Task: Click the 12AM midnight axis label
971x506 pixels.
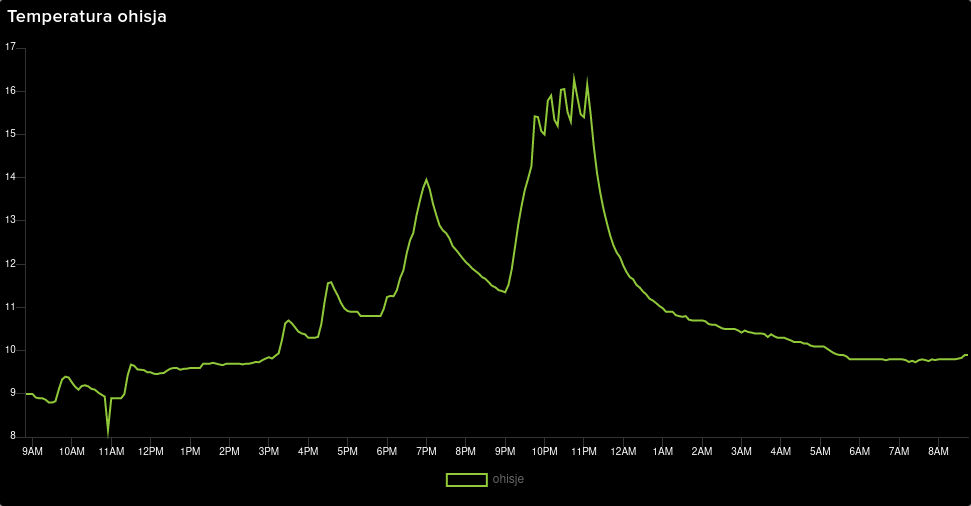Action: 623,452
